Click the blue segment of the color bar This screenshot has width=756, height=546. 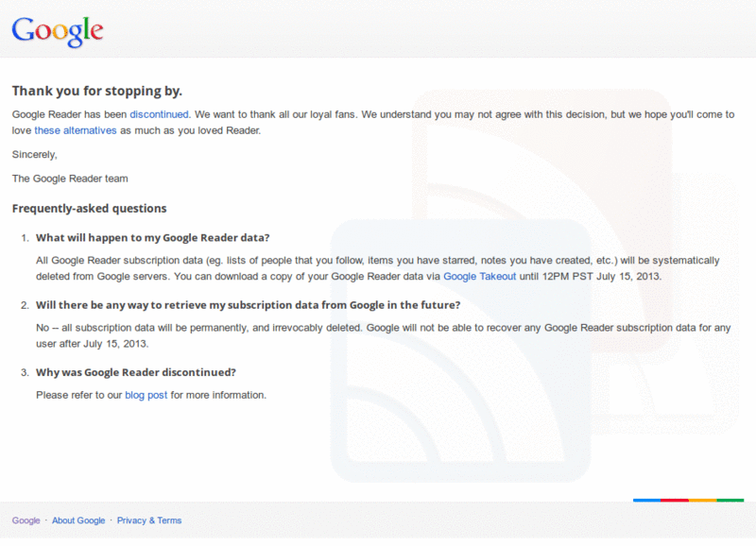[645, 502]
